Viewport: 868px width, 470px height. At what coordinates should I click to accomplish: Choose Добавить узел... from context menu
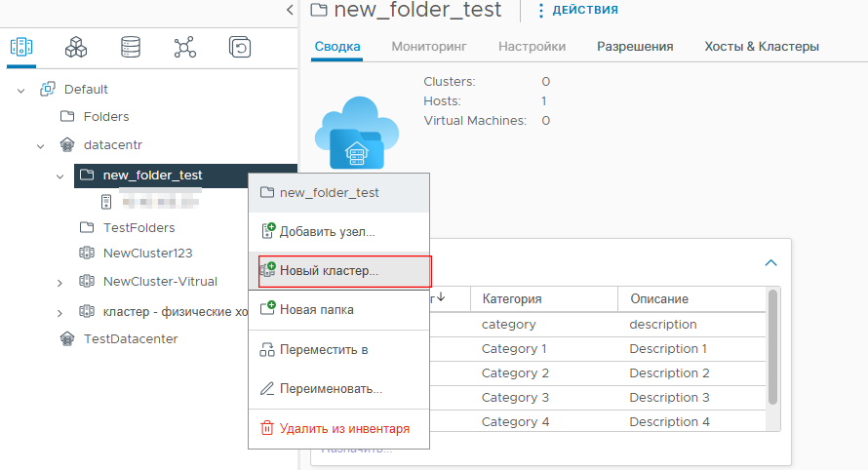click(338, 231)
